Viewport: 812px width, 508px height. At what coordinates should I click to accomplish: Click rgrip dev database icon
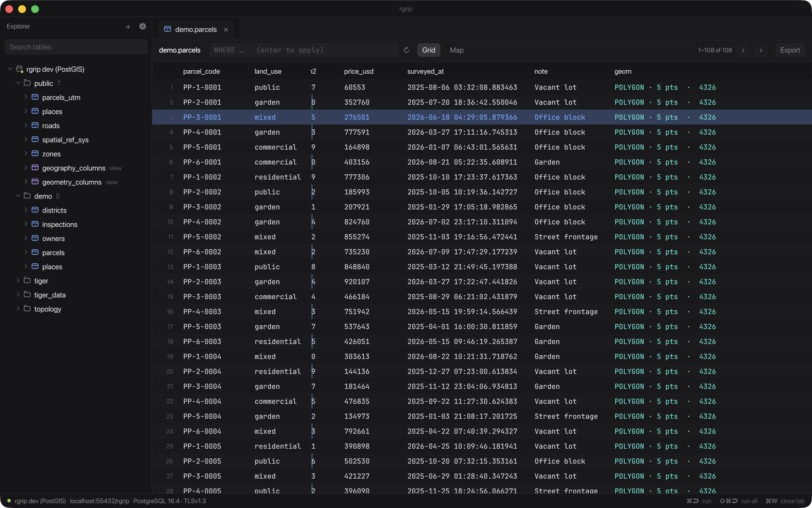19,69
